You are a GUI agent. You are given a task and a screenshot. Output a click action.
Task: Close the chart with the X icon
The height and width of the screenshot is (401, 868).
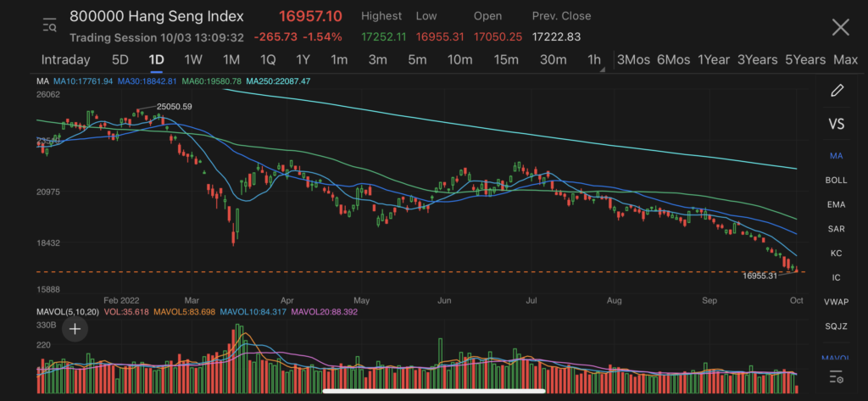click(840, 27)
